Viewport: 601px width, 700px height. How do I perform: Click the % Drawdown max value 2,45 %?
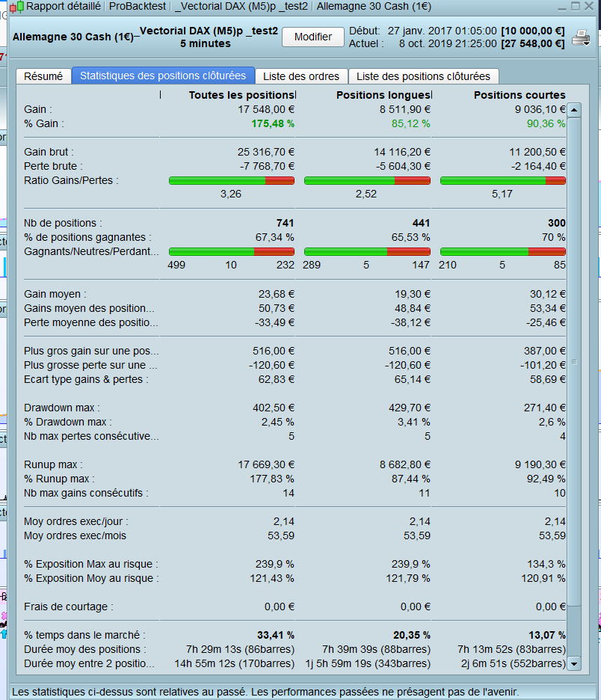(x=277, y=423)
